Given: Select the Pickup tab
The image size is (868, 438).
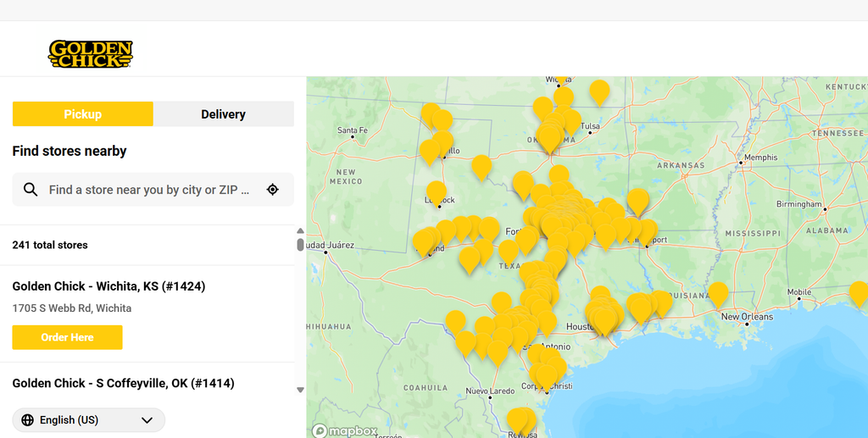Looking at the screenshot, I should (x=82, y=114).
